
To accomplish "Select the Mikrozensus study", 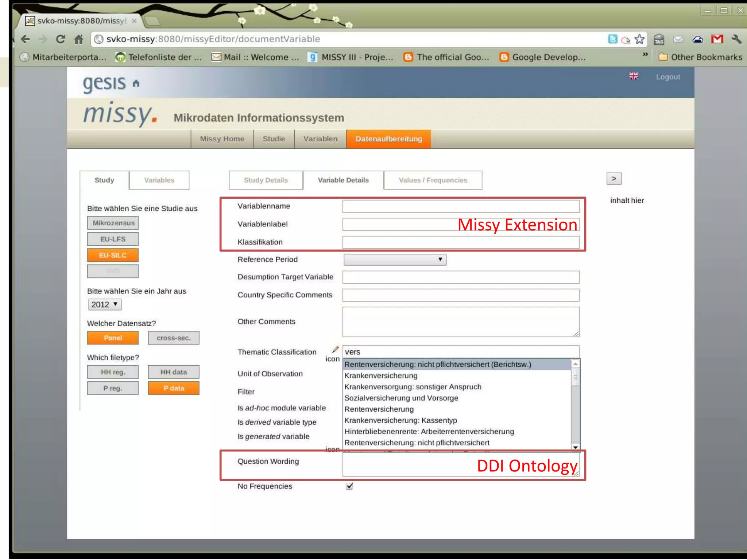I will (113, 223).
